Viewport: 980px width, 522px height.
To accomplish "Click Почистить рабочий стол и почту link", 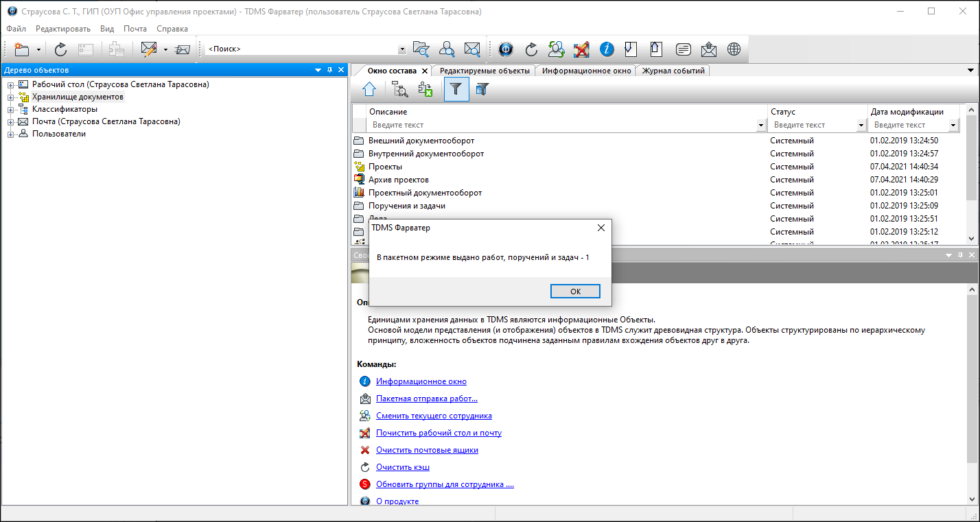I will tap(439, 433).
